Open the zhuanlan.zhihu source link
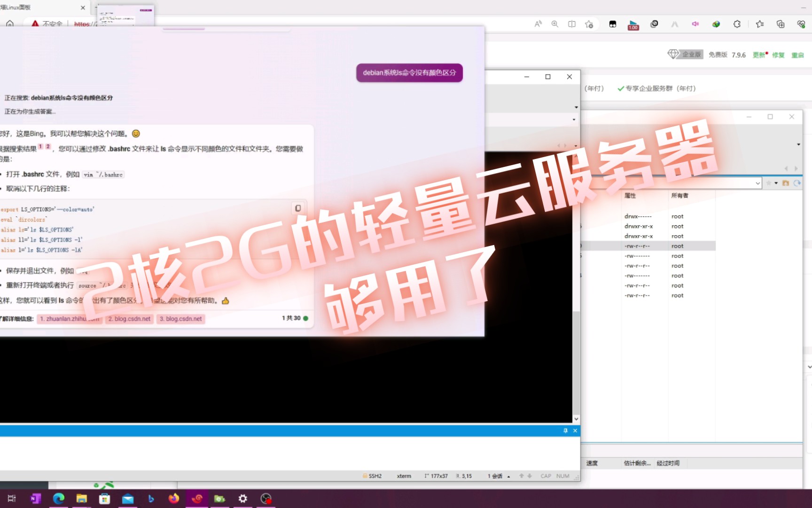The height and width of the screenshot is (508, 812). click(70, 319)
